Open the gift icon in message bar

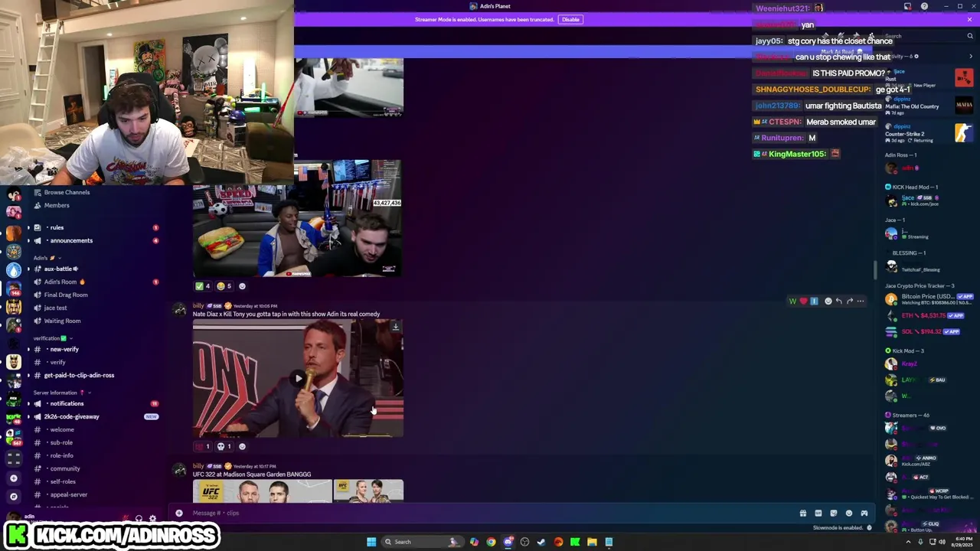click(802, 514)
